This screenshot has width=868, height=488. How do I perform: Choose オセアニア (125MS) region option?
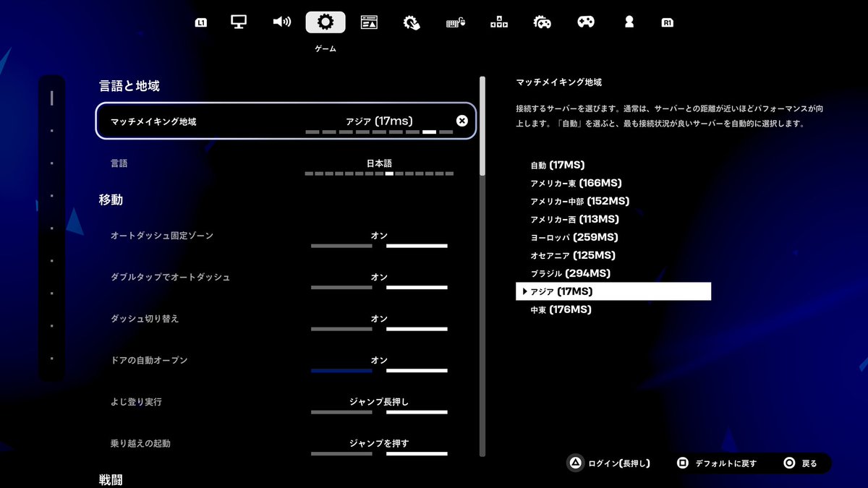tap(572, 256)
